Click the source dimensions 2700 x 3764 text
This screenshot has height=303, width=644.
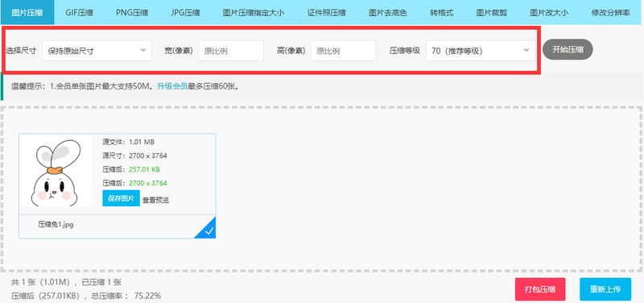(x=148, y=156)
